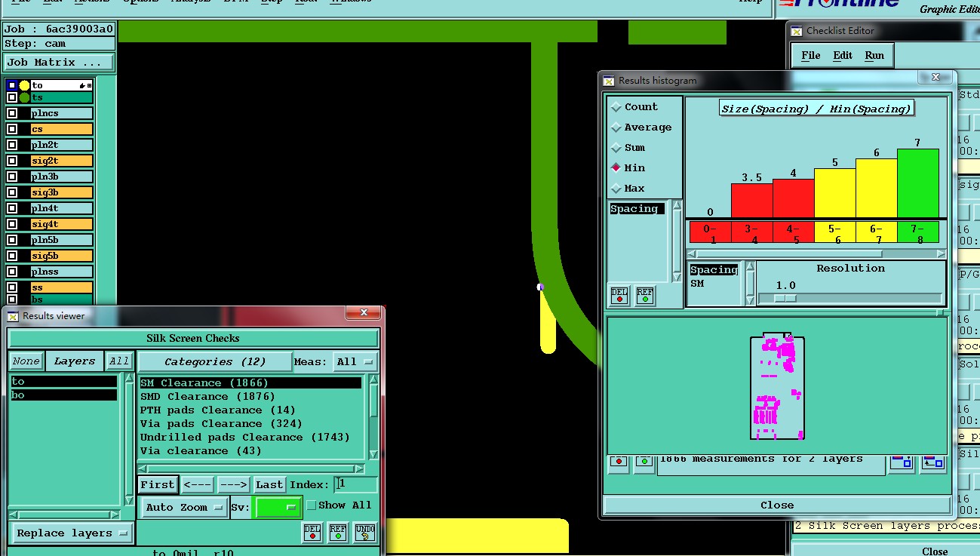Toggle checkbox for layer pln3b
This screenshot has width=980, height=556.
coord(11,177)
